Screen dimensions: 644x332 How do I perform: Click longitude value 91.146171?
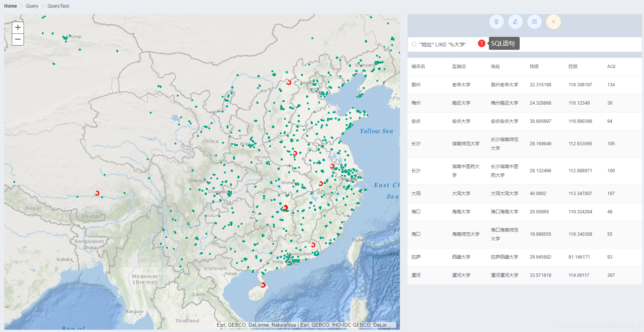pos(579,257)
